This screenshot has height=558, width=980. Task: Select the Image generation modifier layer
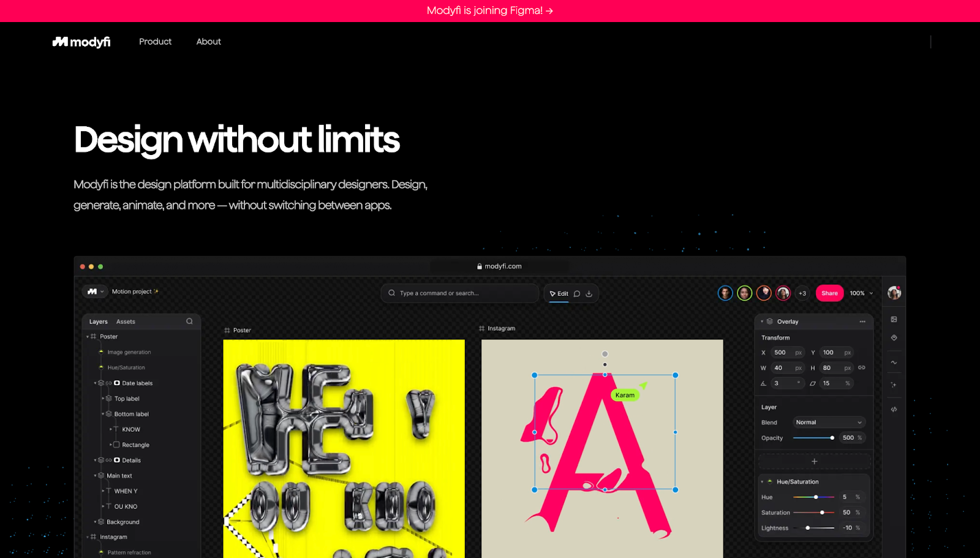click(x=129, y=352)
